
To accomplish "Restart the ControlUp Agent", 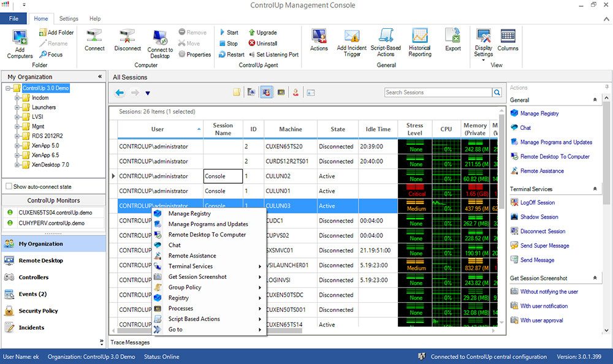I will 232,55.
